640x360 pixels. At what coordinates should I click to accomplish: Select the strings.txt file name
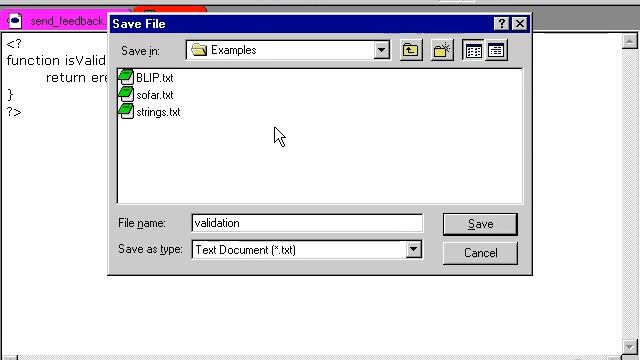[158, 112]
